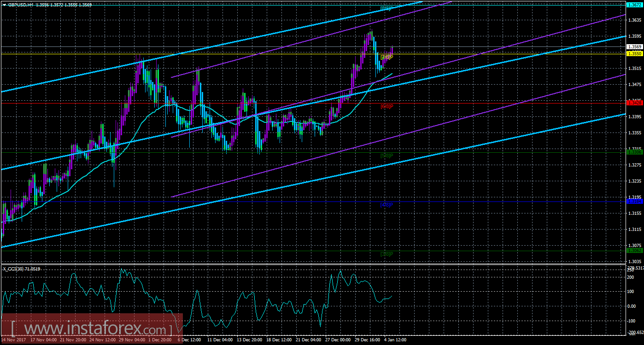Screen dimensions: 644x345
Task: Select the red [6/8]P pivot label
Action: [386, 107]
